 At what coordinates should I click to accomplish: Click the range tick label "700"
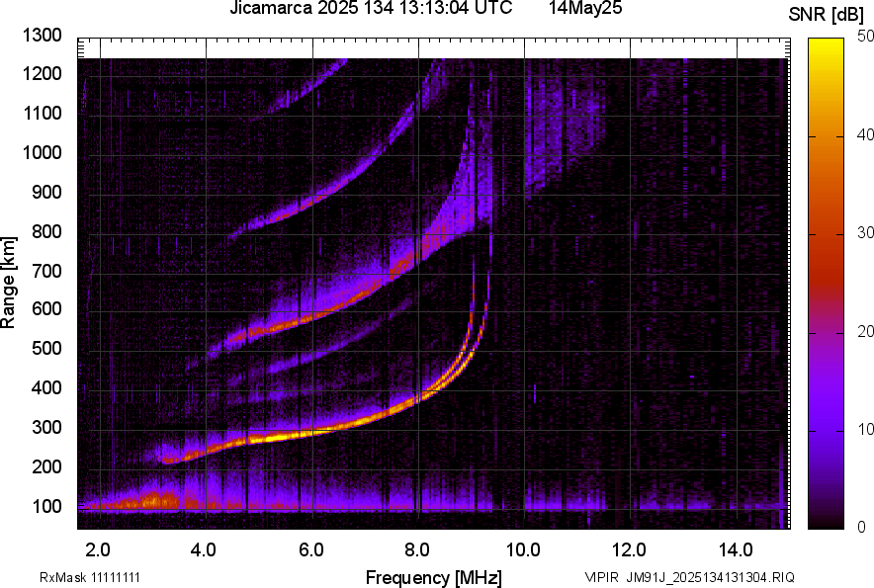(46, 271)
